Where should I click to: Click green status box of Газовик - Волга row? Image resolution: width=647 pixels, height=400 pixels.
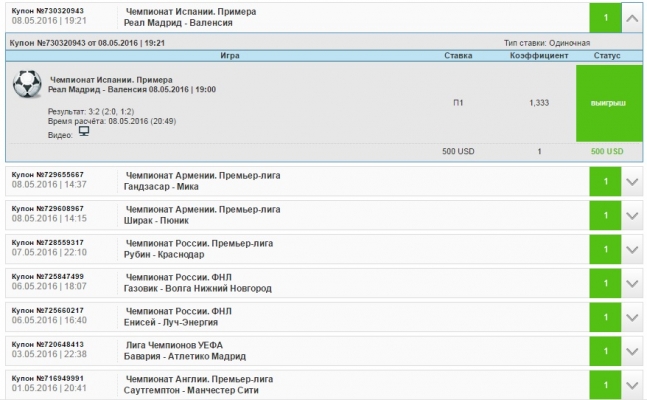click(x=605, y=283)
